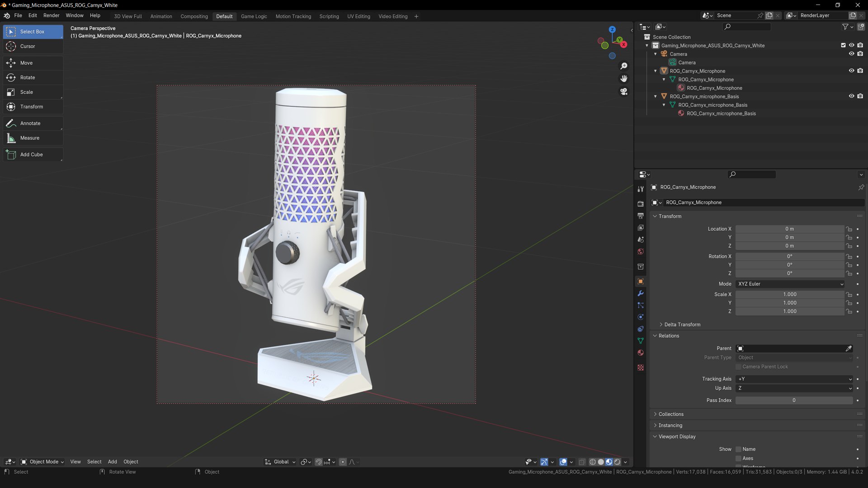Pick the Scale tool
Viewport: 868px width, 488px height.
[33, 92]
